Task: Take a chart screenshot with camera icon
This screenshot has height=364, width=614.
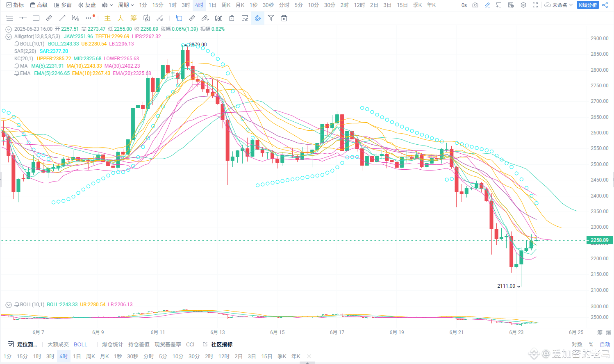Action: click(x=475, y=5)
